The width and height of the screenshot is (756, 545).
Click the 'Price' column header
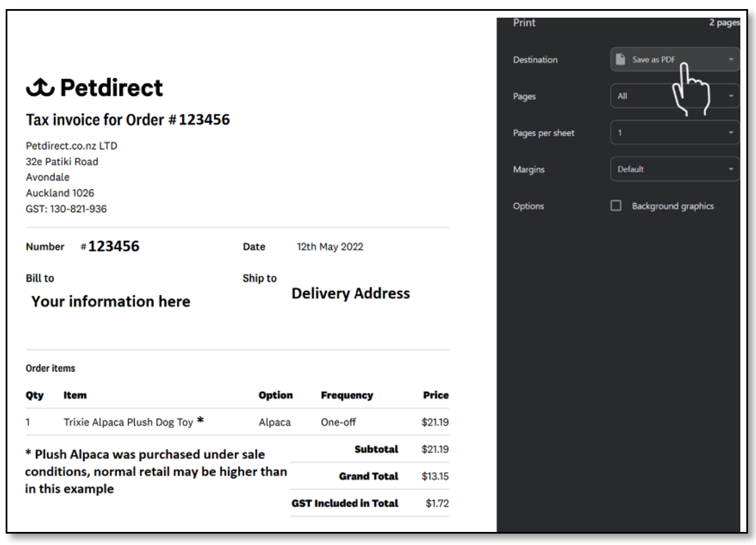436,395
